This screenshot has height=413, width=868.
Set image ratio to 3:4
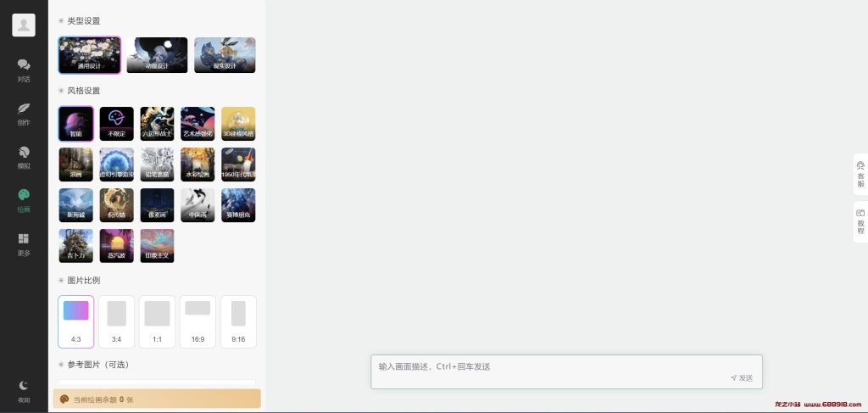117,321
